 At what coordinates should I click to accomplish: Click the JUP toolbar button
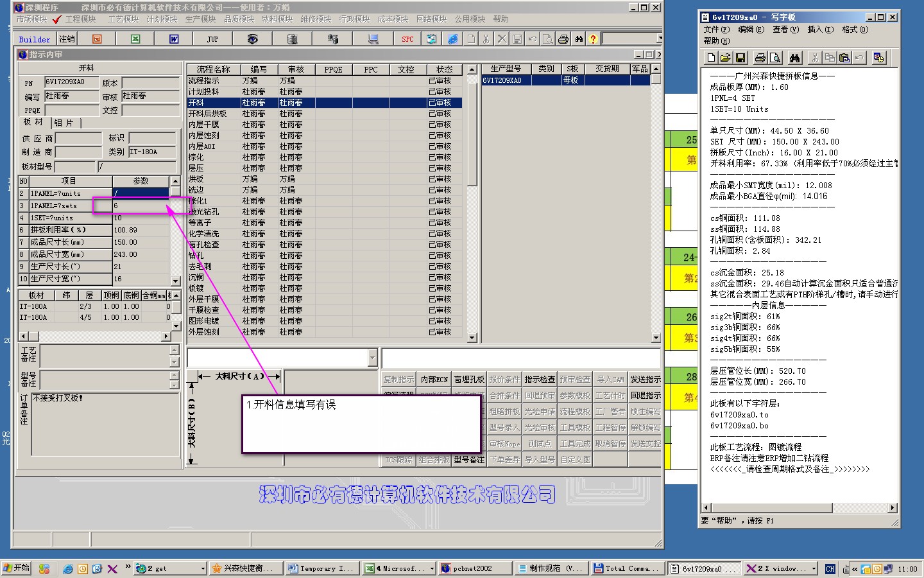click(212, 39)
